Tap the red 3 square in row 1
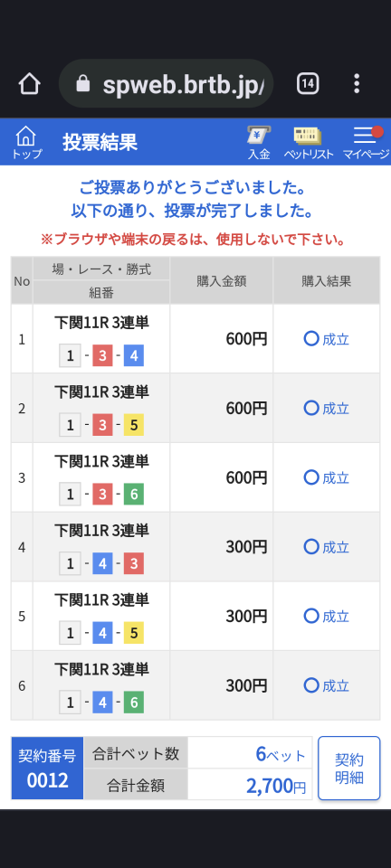The width and height of the screenshot is (391, 868). 102,356
